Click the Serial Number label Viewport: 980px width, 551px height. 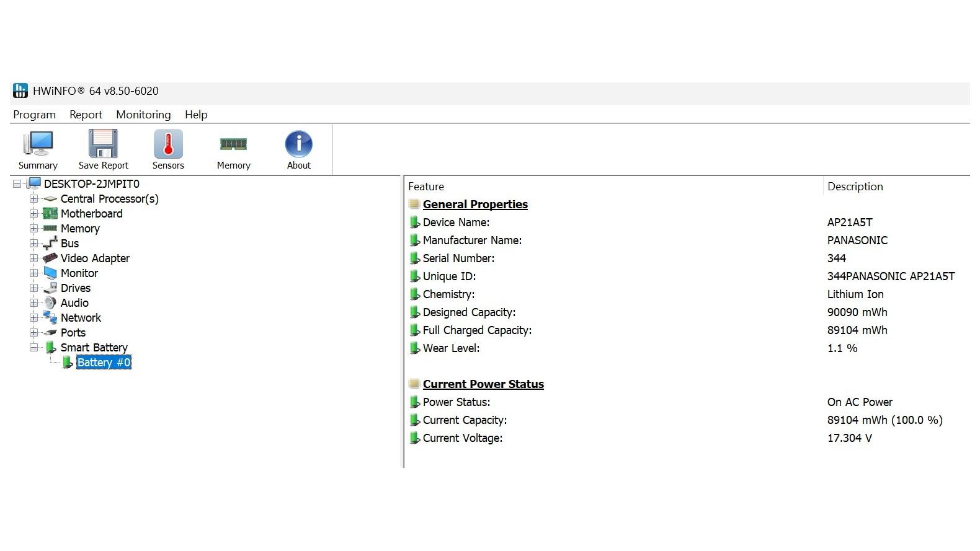(x=458, y=258)
